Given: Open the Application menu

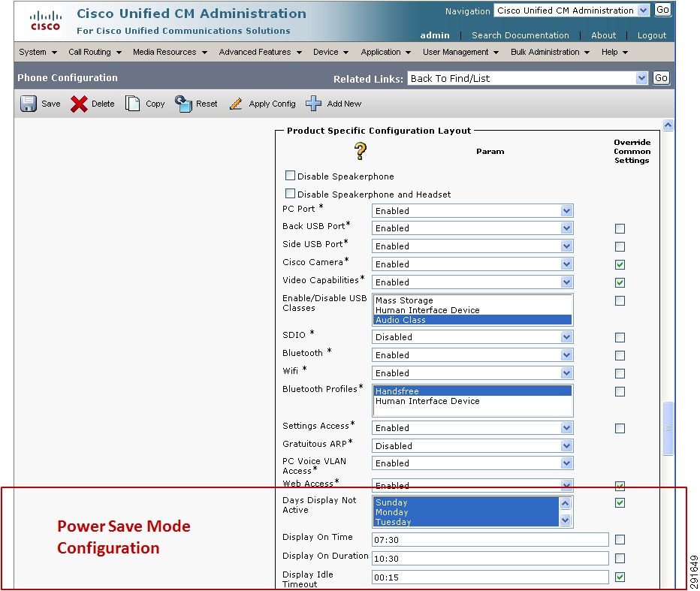Looking at the screenshot, I should pyautogui.click(x=386, y=53).
